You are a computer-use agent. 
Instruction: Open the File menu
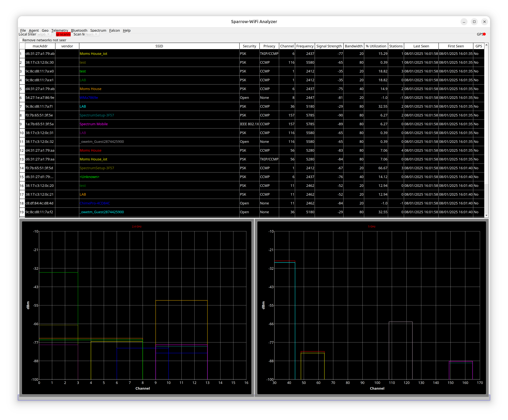pyautogui.click(x=23, y=31)
